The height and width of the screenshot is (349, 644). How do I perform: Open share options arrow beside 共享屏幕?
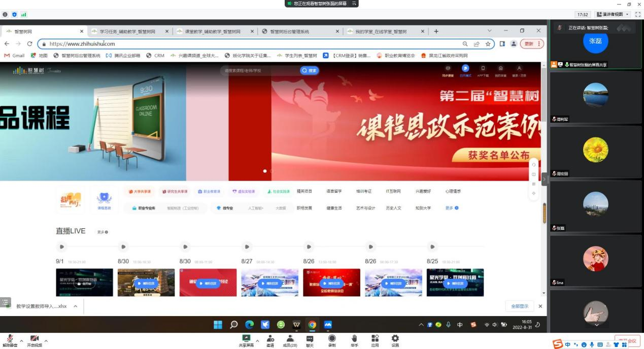point(257,340)
